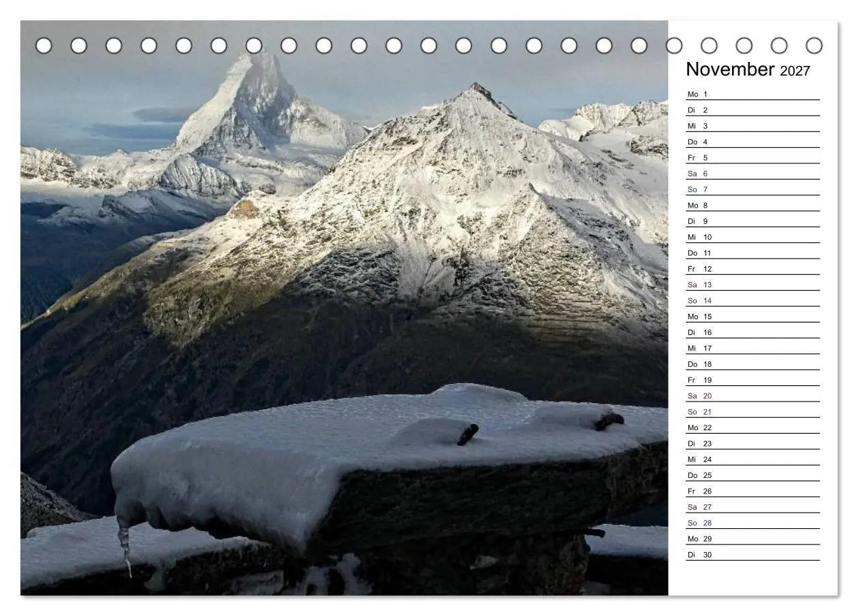Select the So 14 calendar row
Image resolution: width=858 pixels, height=616 pixels.
[x=752, y=300]
